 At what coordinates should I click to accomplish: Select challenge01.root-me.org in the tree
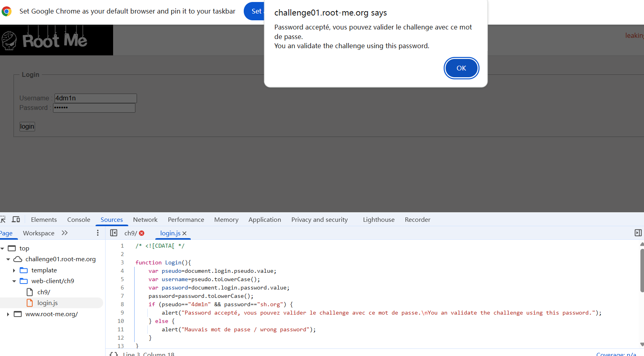[x=61, y=259]
